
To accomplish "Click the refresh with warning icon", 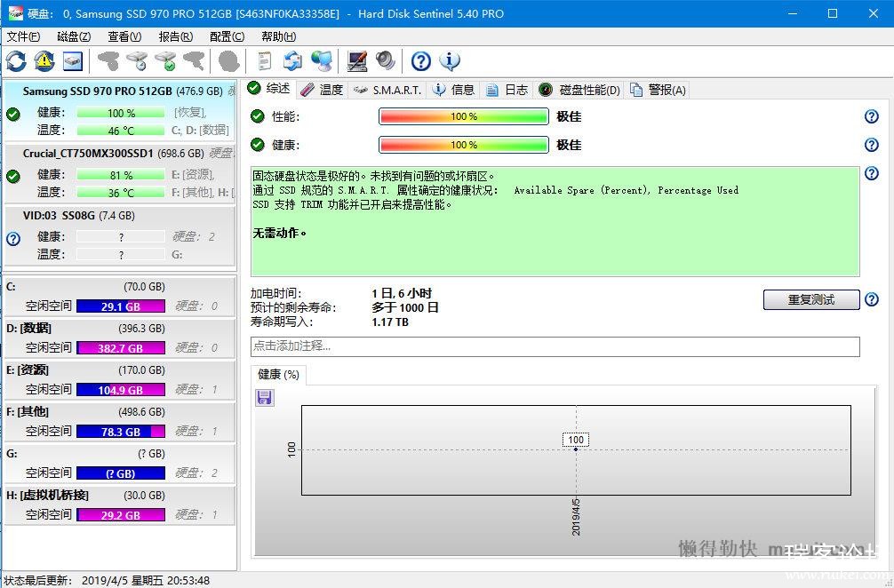I will click(44, 61).
